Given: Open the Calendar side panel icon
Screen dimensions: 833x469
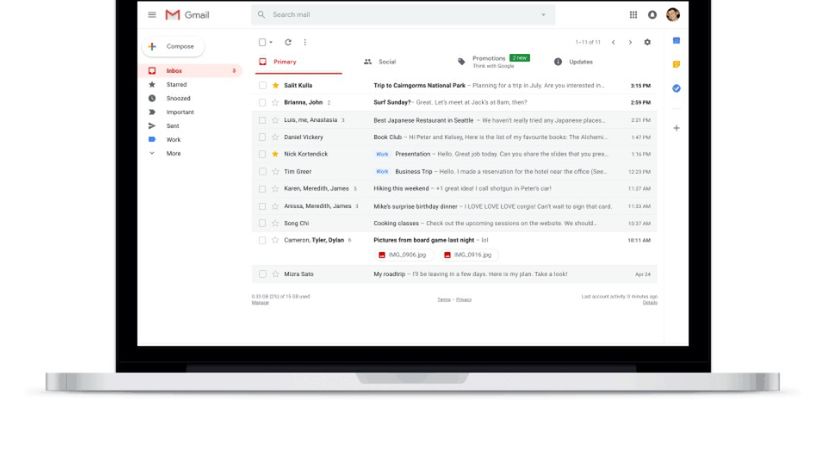Looking at the screenshot, I should click(676, 40).
